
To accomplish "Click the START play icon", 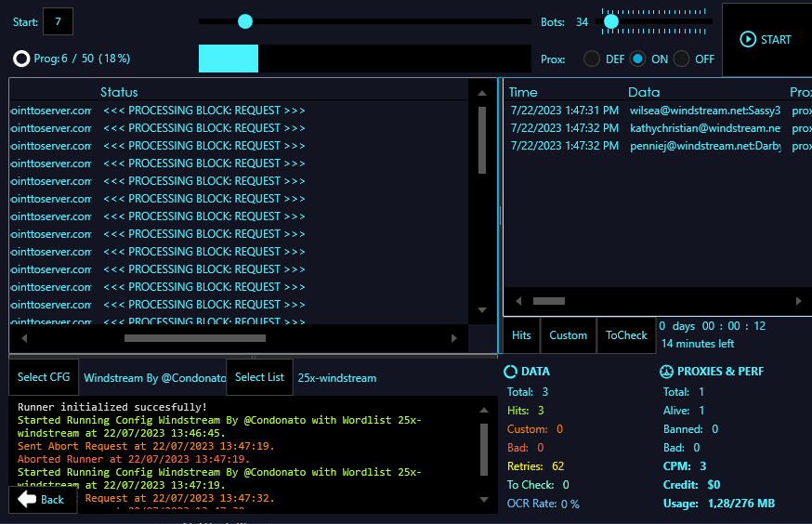I will 748,39.
